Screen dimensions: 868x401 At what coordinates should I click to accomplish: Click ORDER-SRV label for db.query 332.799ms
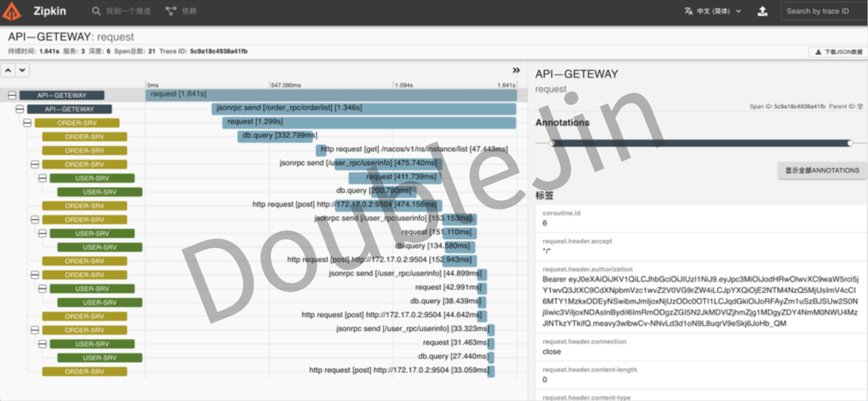84,137
